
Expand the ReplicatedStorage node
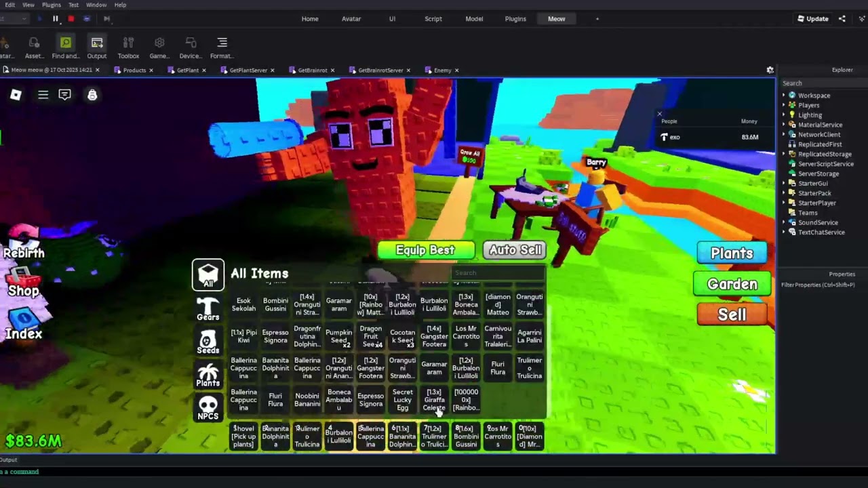coord(784,154)
